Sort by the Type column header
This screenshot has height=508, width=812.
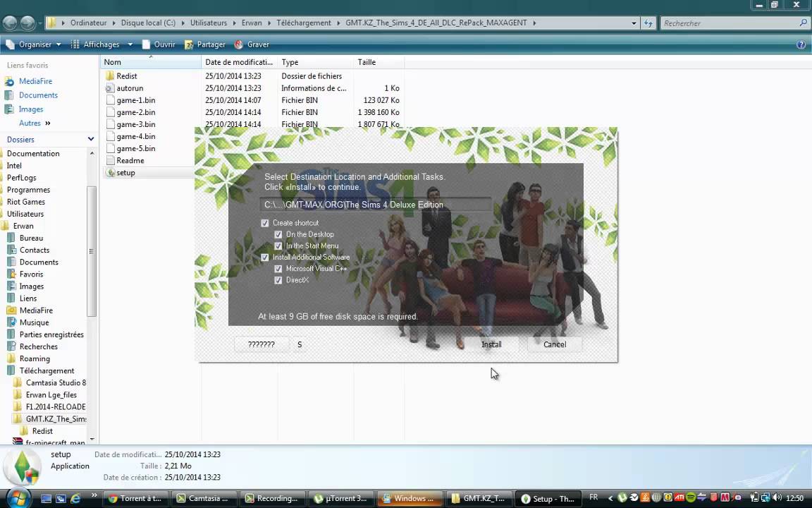[x=315, y=62]
